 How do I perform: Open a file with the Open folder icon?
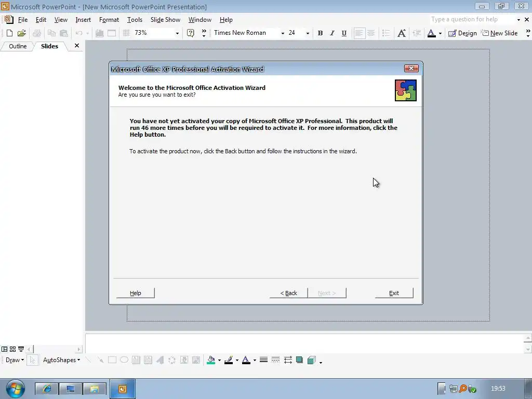(22, 33)
